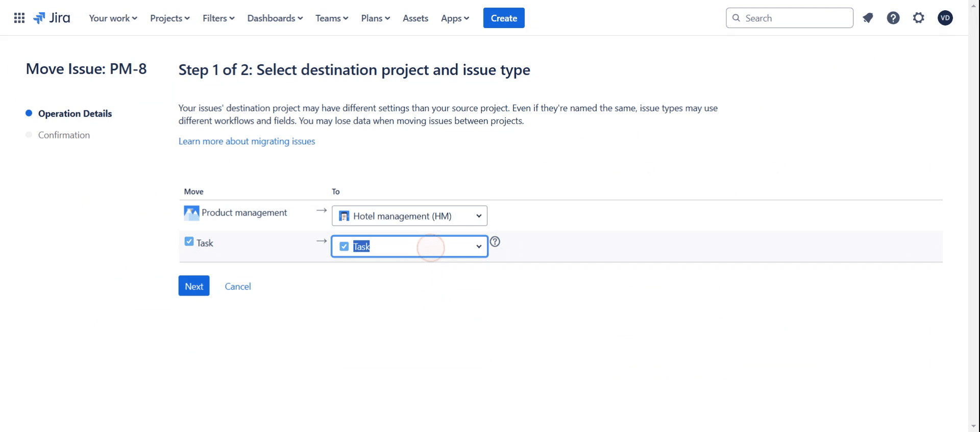Click the Task issue type icon in Move column

pos(189,242)
